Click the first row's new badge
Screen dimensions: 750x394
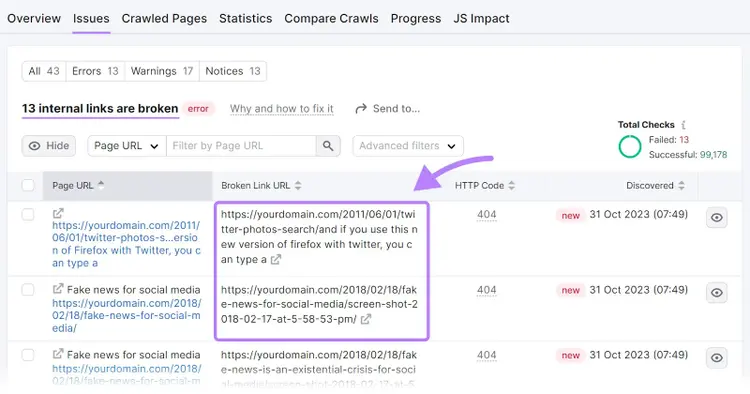coord(571,216)
